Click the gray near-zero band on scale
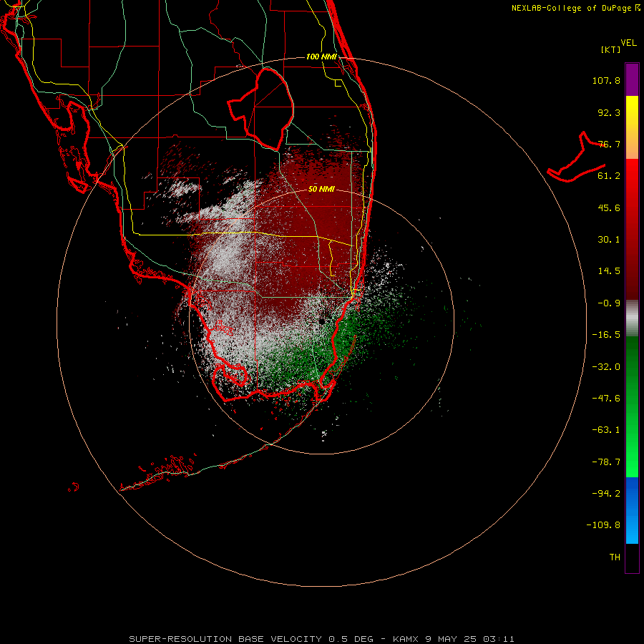This screenshot has width=644, height=644. pyautogui.click(x=632, y=318)
